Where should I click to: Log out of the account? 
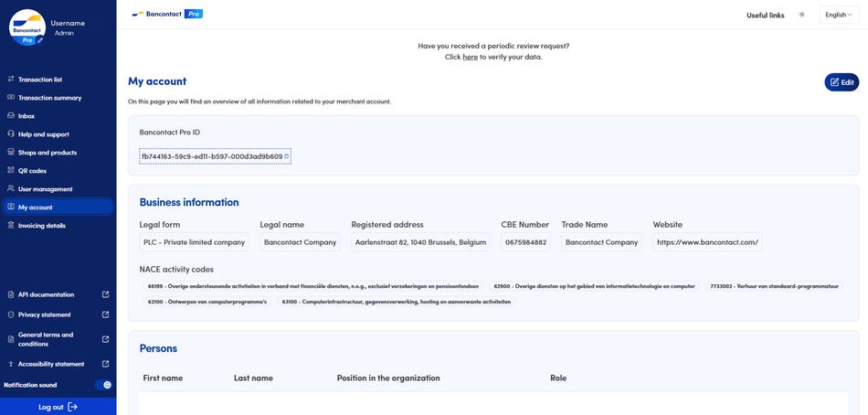(58, 407)
